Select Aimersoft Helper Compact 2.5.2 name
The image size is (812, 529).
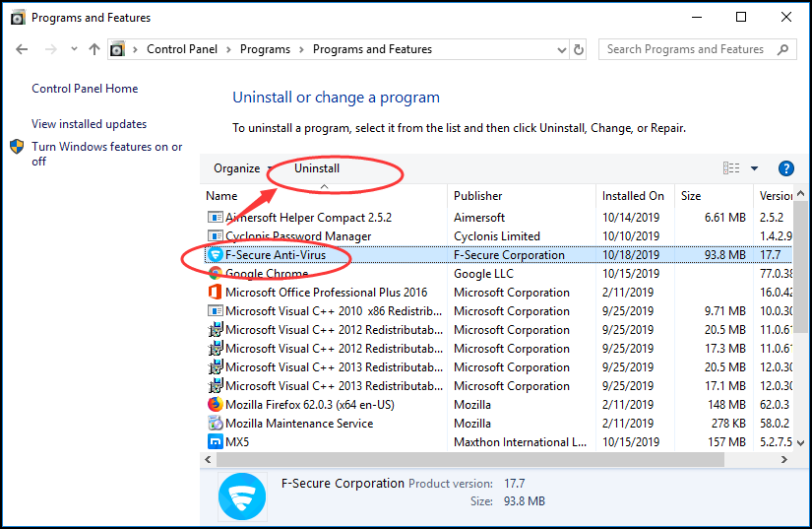pos(309,218)
